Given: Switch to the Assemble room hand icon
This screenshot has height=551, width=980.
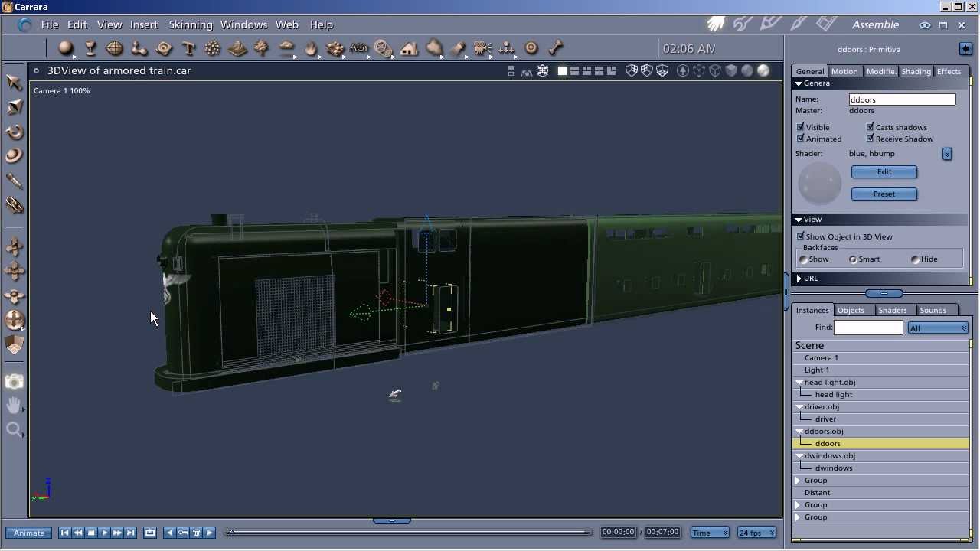Looking at the screenshot, I should pyautogui.click(x=716, y=24).
